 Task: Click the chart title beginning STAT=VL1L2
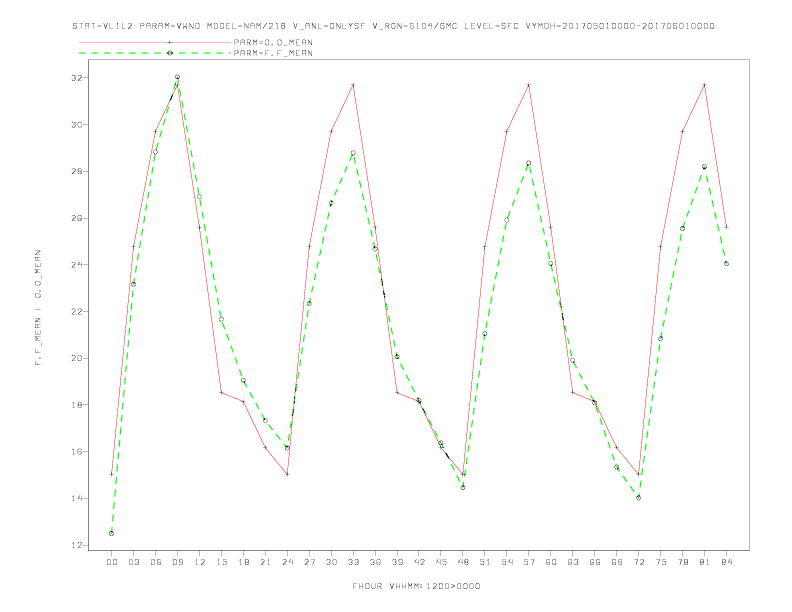click(393, 26)
